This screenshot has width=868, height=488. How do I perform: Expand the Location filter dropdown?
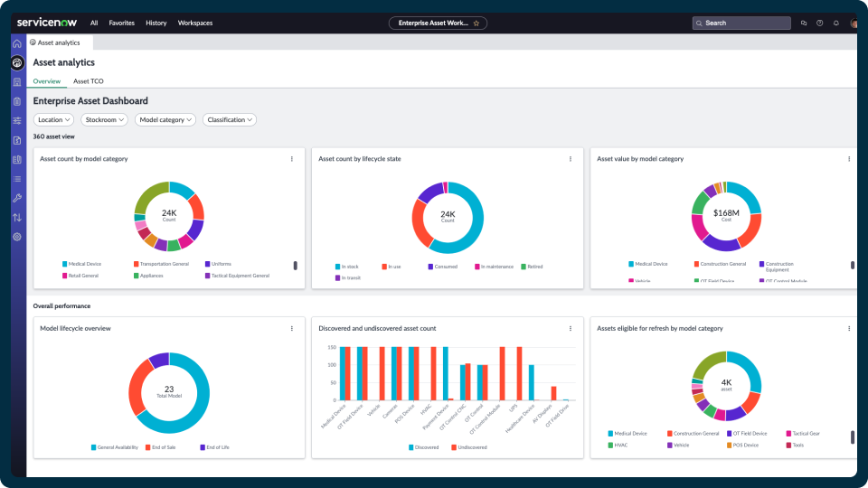click(53, 119)
